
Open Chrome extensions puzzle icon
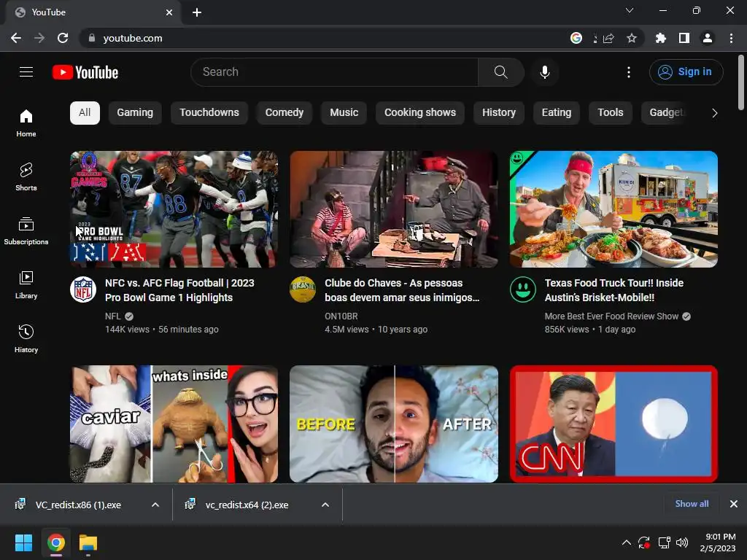pyautogui.click(x=660, y=38)
